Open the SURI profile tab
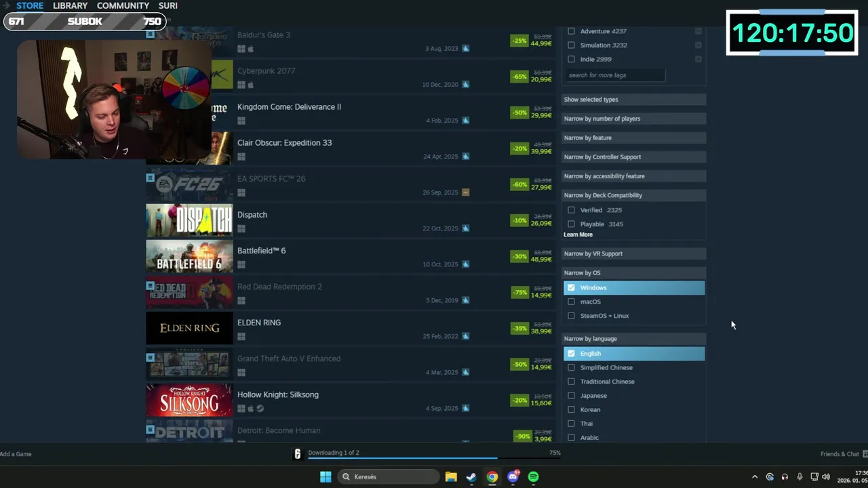 (x=168, y=5)
